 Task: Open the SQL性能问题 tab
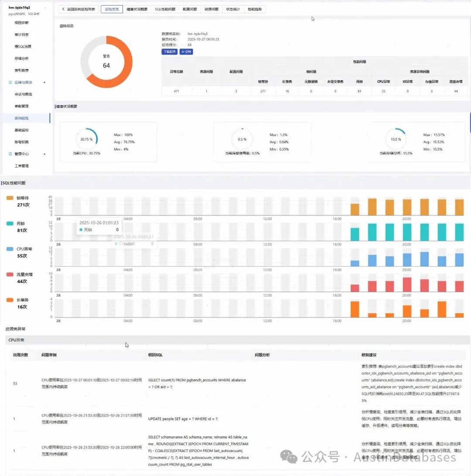(x=165, y=9)
